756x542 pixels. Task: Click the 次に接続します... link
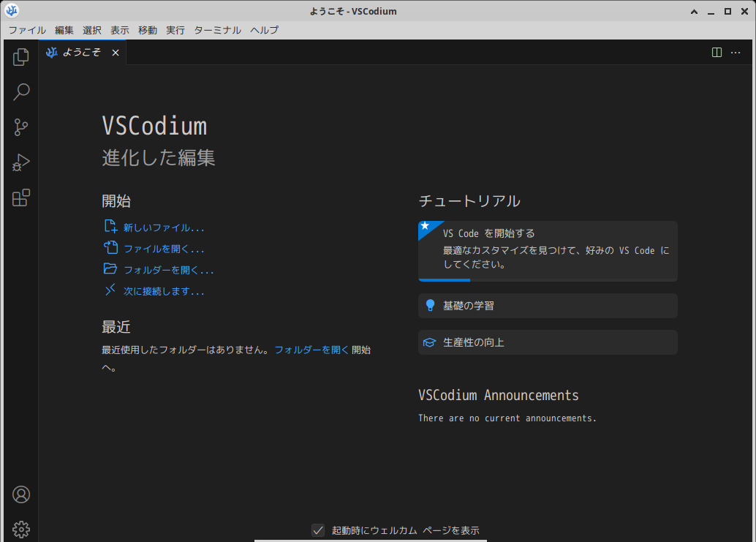click(x=164, y=291)
